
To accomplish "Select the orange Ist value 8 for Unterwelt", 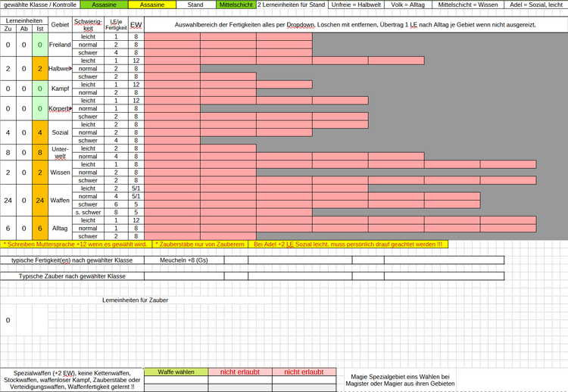I will pos(40,152).
